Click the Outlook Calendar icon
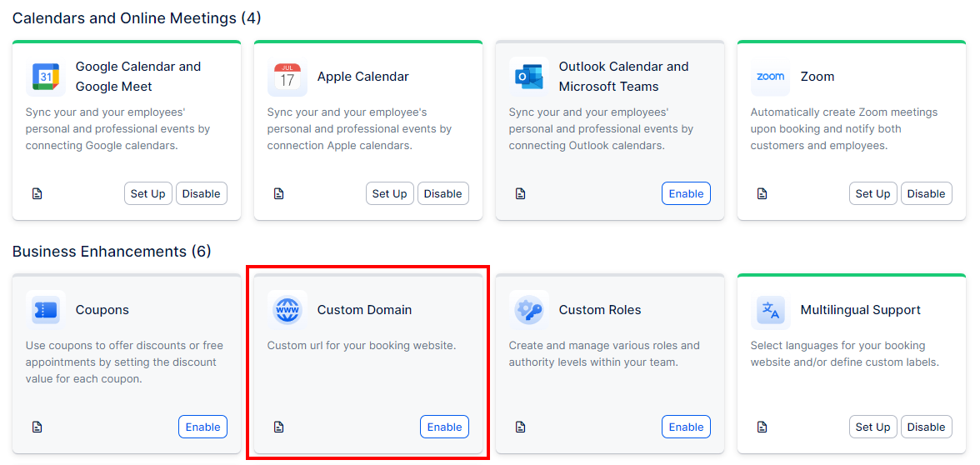The height and width of the screenshot is (465, 980). pos(529,77)
